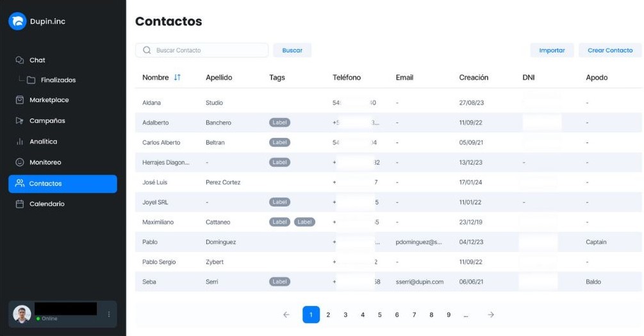Click the user avatar thumbnail
This screenshot has width=644, height=336.
pos(22,314)
